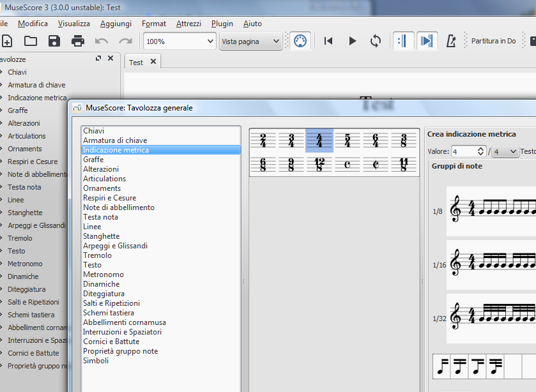Select the 3/4 time signature
This screenshot has height=392, width=536.
(x=291, y=140)
